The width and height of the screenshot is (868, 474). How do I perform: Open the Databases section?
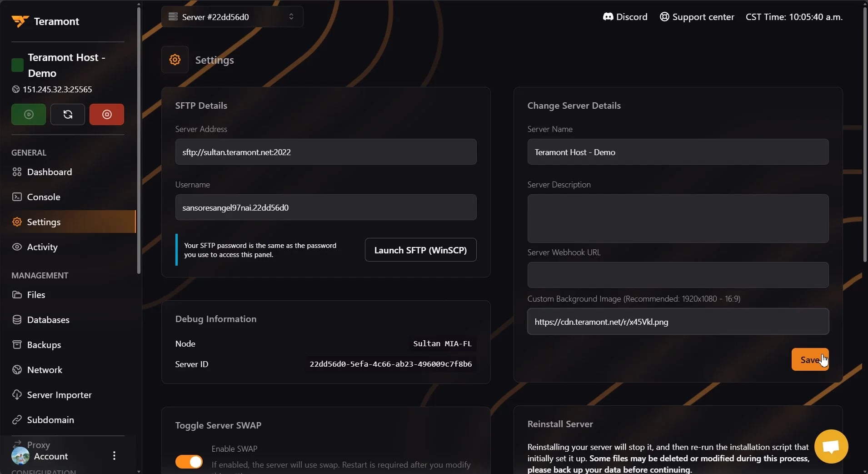(x=68, y=320)
